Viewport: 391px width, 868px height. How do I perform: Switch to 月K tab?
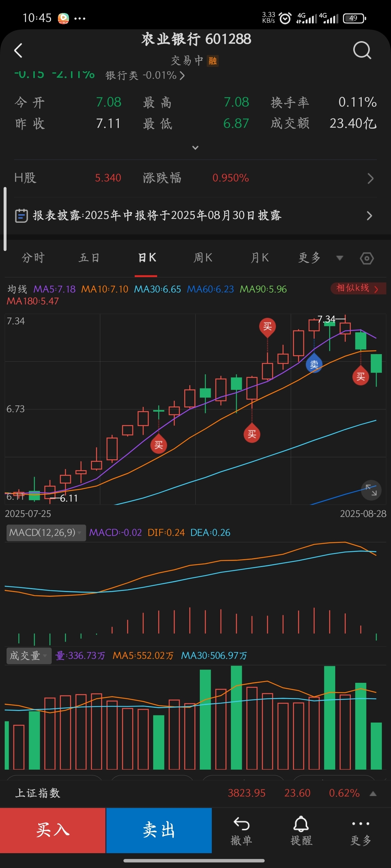coord(260,258)
